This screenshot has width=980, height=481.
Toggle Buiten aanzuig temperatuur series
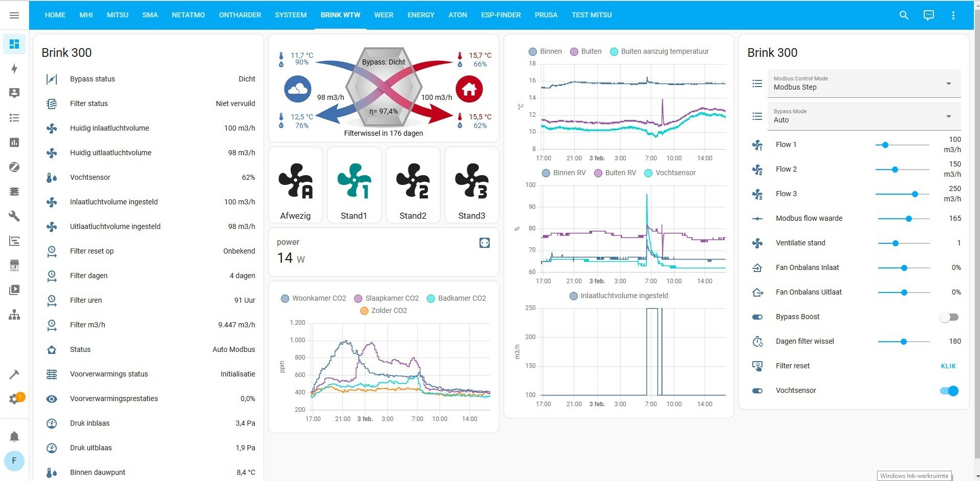pyautogui.click(x=659, y=51)
